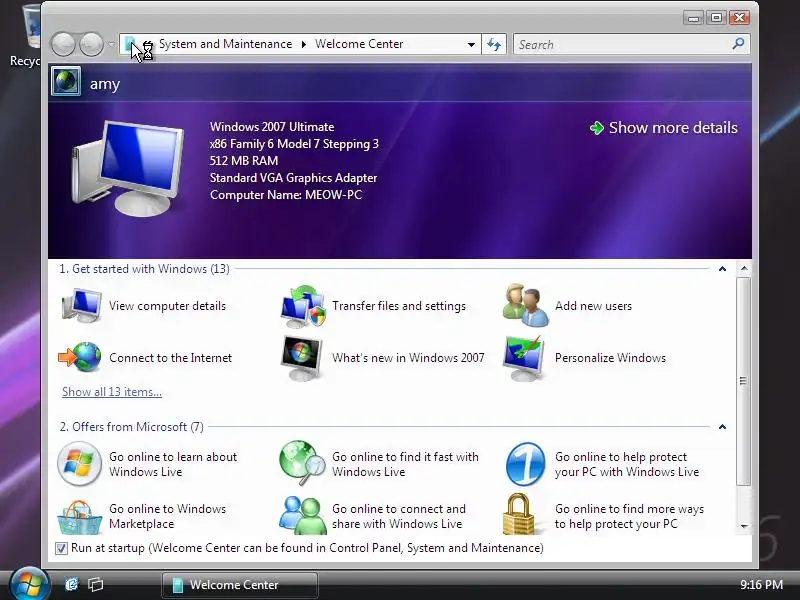
Task: Click Switch between windows quick launch icon
Action: click(95, 584)
